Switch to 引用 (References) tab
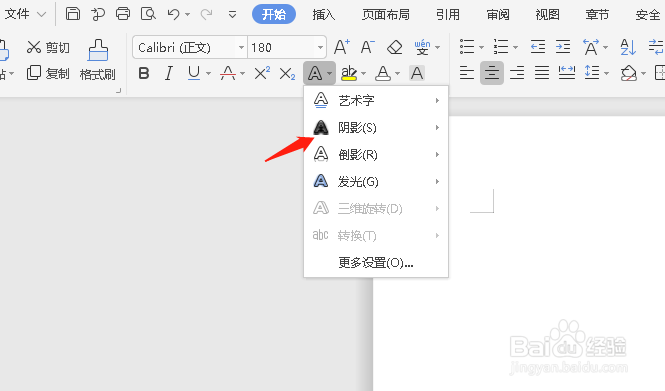Screen dimensions: 665x391 tap(448, 14)
